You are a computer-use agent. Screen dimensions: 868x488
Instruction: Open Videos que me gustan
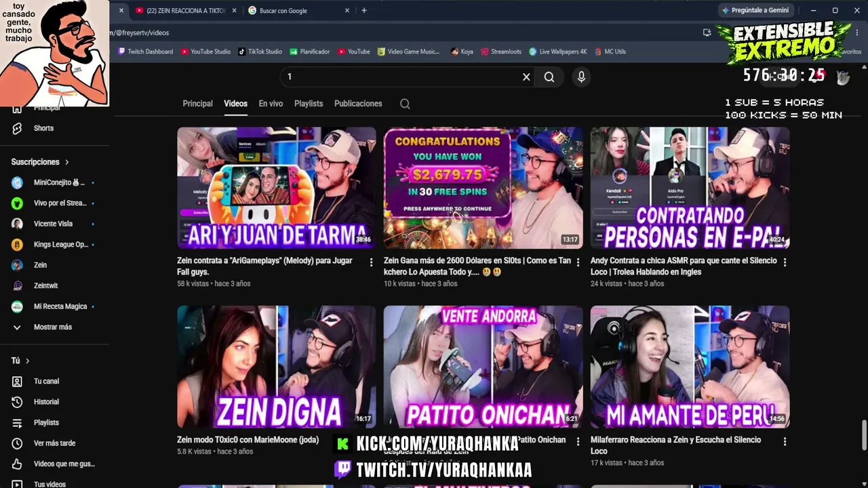coord(64,464)
